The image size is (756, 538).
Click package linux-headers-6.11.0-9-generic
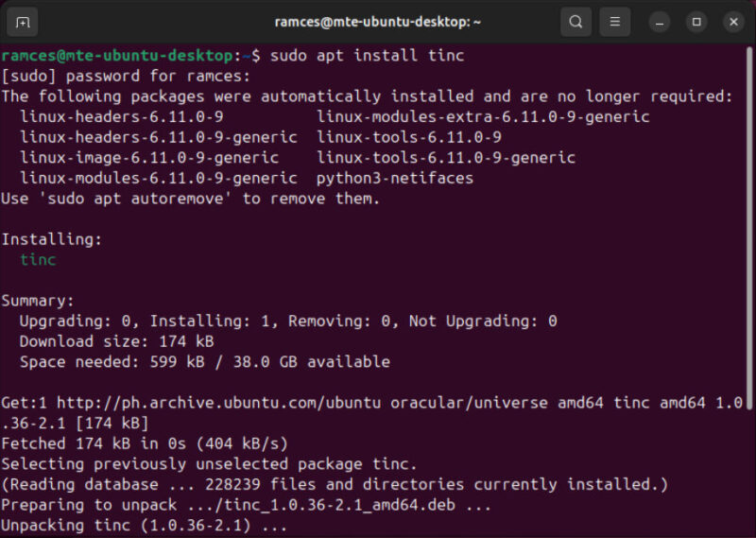(x=159, y=137)
